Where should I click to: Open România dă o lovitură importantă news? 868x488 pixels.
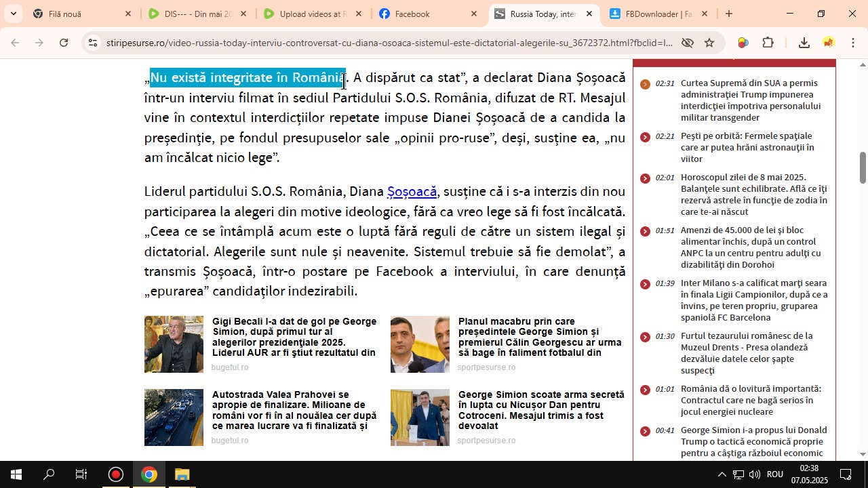(751, 400)
